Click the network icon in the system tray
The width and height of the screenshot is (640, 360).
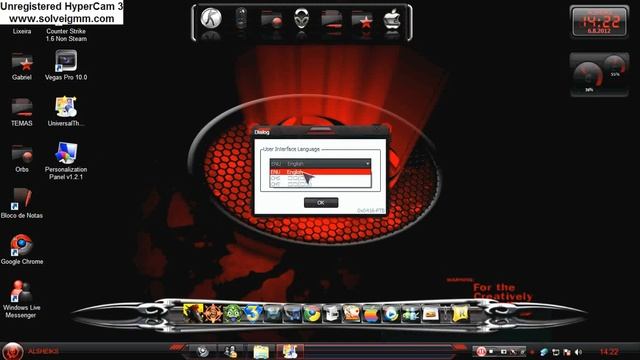tap(556, 352)
